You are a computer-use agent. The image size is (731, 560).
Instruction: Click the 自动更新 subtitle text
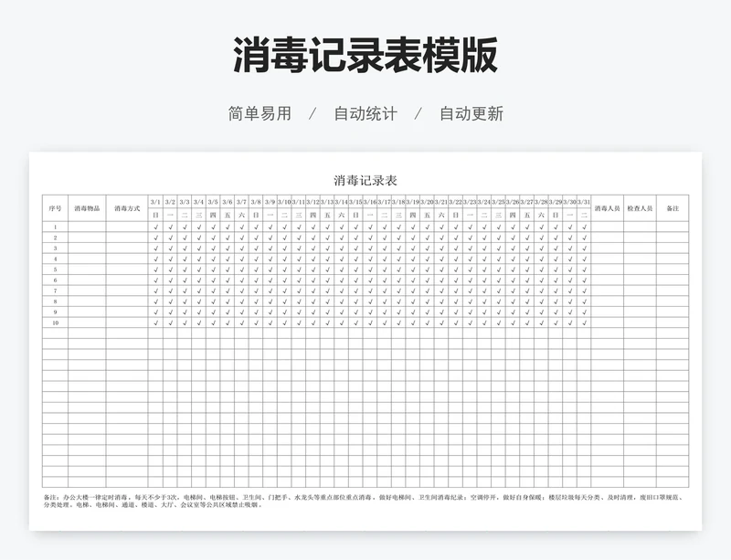[471, 113]
